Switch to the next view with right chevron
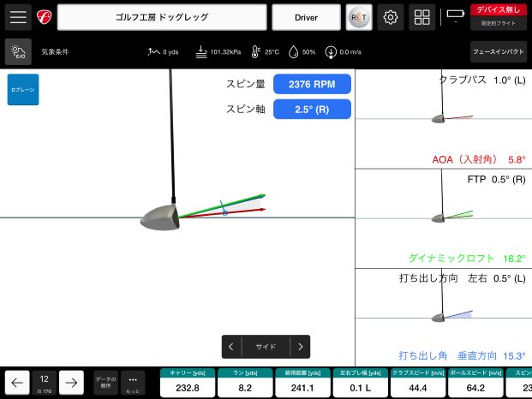The image size is (532, 399). click(300, 347)
